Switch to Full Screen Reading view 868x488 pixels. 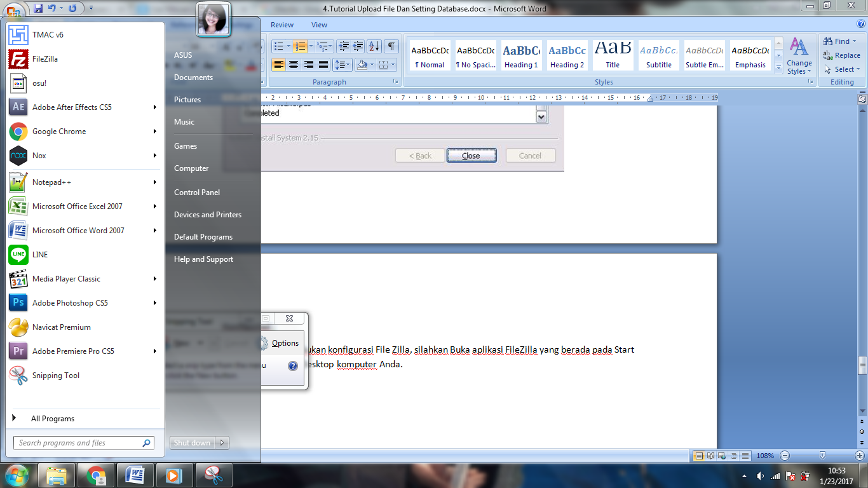pos(710,456)
